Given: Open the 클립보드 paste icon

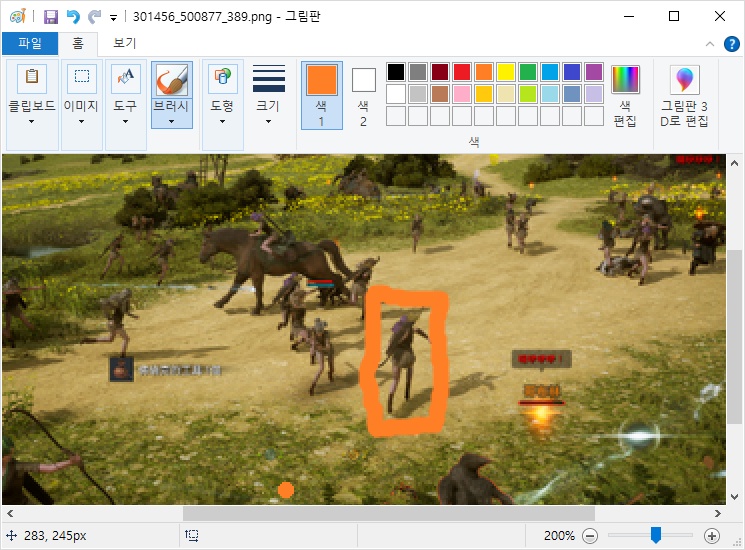Looking at the screenshot, I should pos(32,78).
